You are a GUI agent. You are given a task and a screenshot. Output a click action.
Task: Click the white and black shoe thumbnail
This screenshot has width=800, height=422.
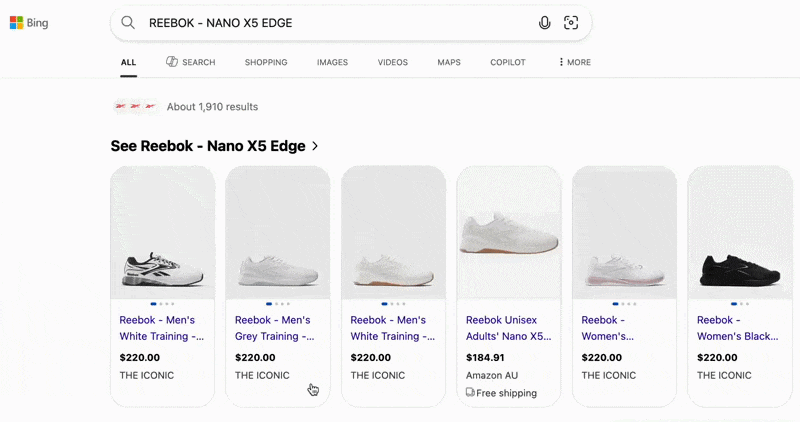tap(163, 232)
